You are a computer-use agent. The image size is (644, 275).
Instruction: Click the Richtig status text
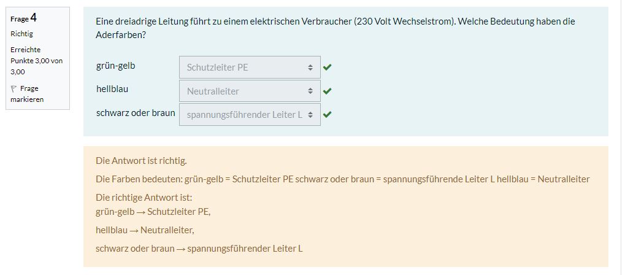click(x=21, y=34)
